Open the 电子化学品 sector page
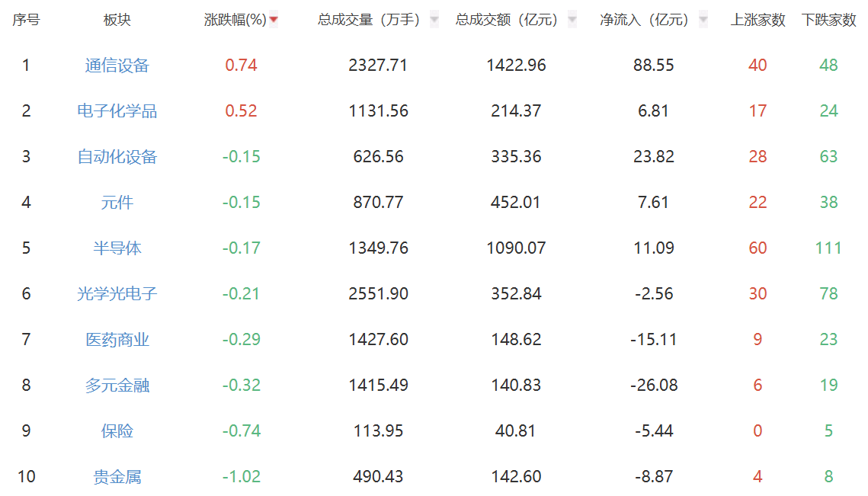The width and height of the screenshot is (868, 496). coord(118,111)
